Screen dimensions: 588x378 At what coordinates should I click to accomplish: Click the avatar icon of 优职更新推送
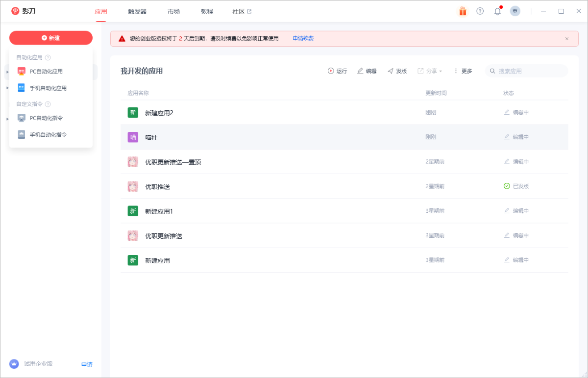pyautogui.click(x=133, y=236)
